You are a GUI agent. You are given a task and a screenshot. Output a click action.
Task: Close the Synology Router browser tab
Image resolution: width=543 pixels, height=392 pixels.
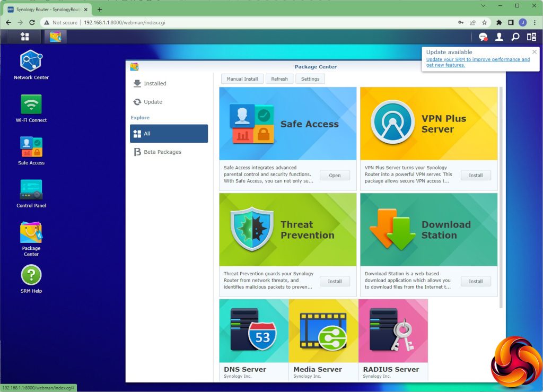[86, 10]
